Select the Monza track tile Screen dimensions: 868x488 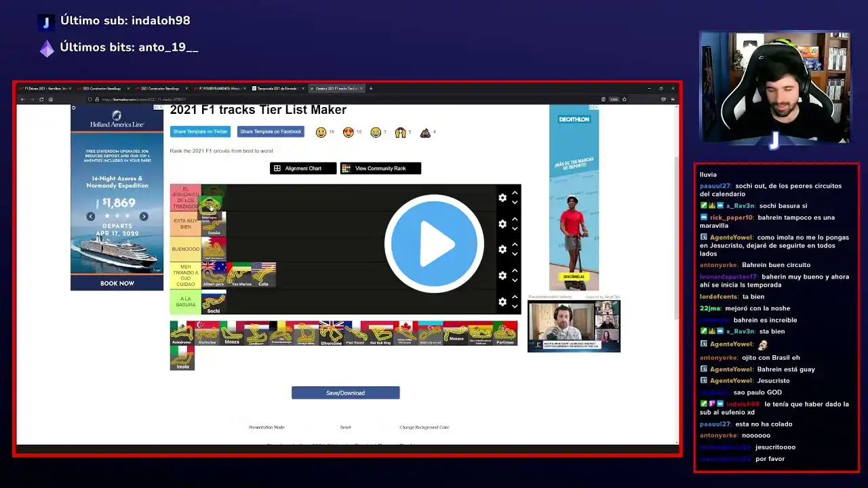coord(232,333)
